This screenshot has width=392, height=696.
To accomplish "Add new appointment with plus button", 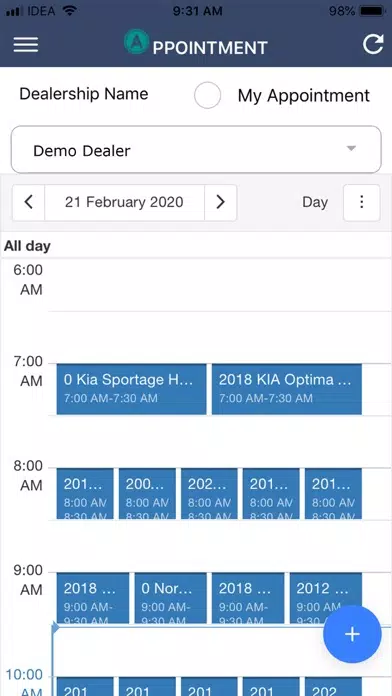I will click(x=352, y=634).
